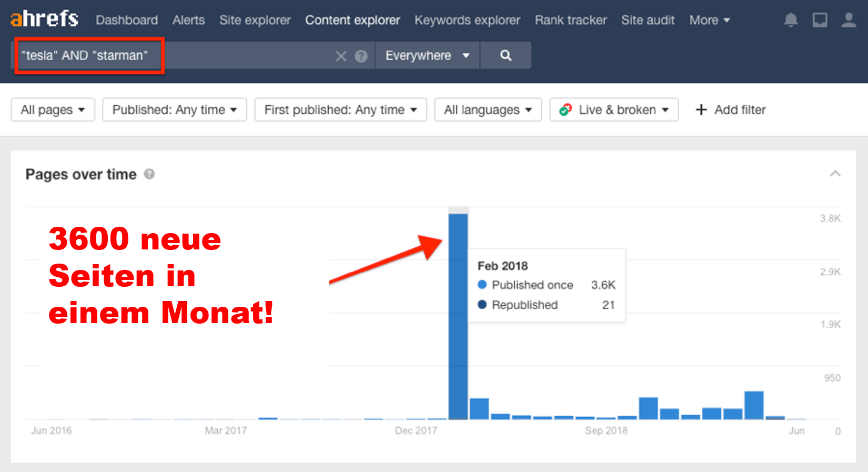Open the Alerts section
868x472 pixels.
click(x=188, y=20)
